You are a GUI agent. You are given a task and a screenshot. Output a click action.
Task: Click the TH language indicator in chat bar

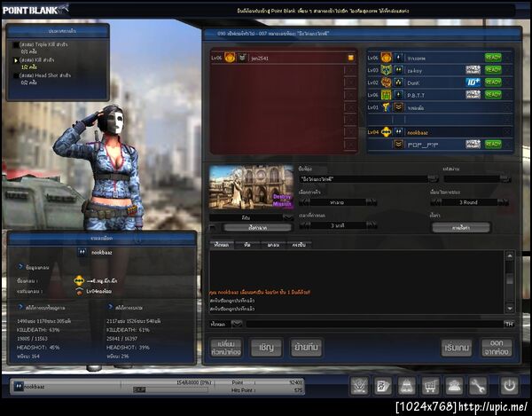tap(509, 324)
